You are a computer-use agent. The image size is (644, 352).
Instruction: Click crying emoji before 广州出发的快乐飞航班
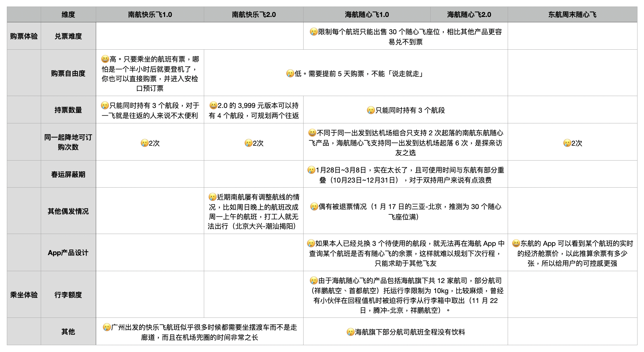click(x=107, y=327)
